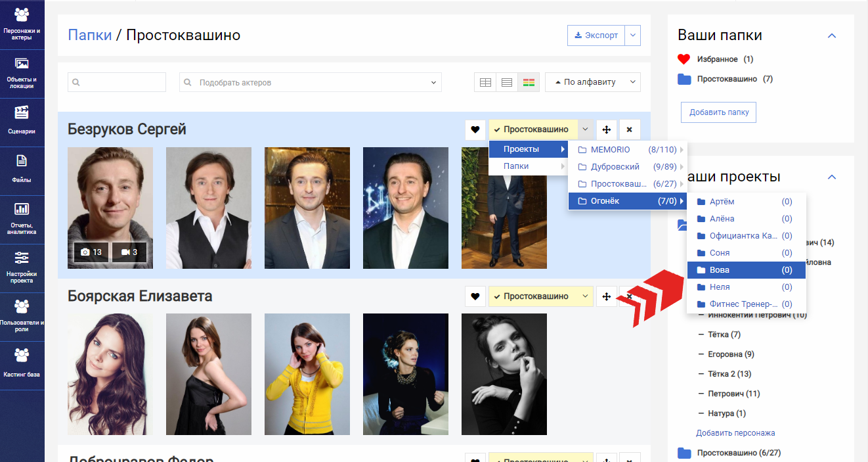Assign to the Алёна character
Viewport: 868px width, 462px height.
pos(747,219)
